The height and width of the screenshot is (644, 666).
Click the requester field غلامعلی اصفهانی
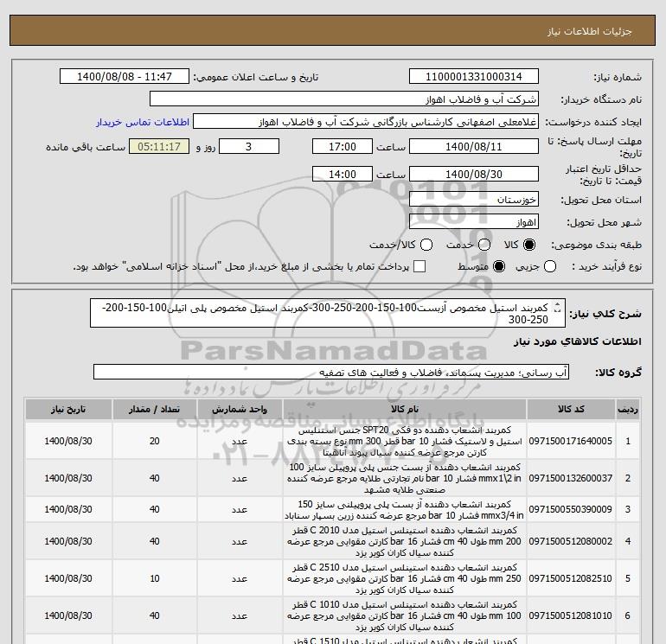(x=366, y=122)
